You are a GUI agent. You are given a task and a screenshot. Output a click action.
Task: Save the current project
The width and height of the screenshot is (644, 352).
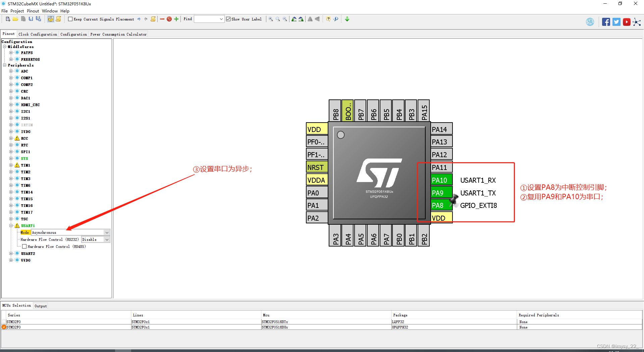point(31,19)
